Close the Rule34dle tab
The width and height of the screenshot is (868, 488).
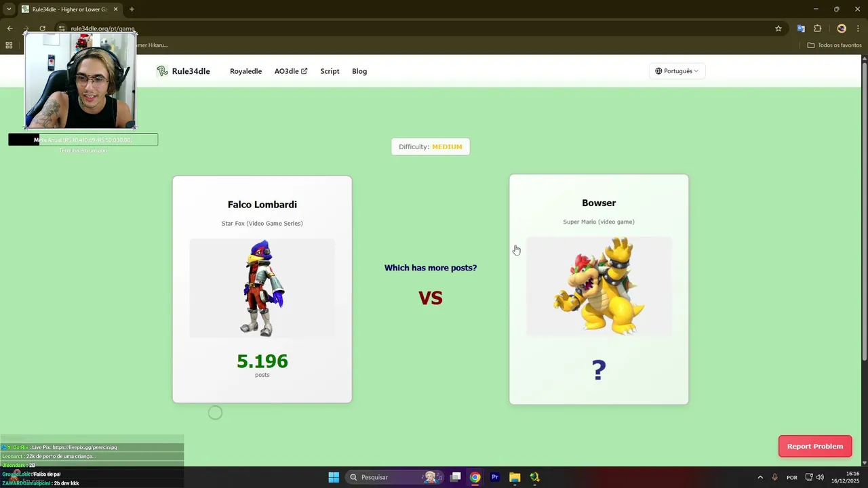click(115, 9)
